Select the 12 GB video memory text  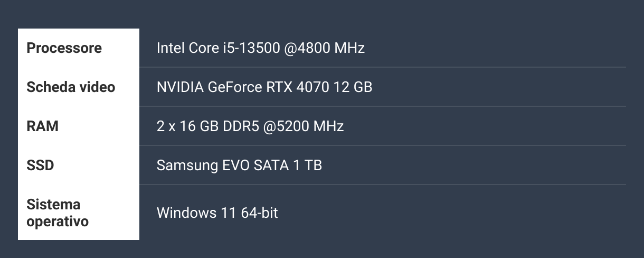coord(353,87)
